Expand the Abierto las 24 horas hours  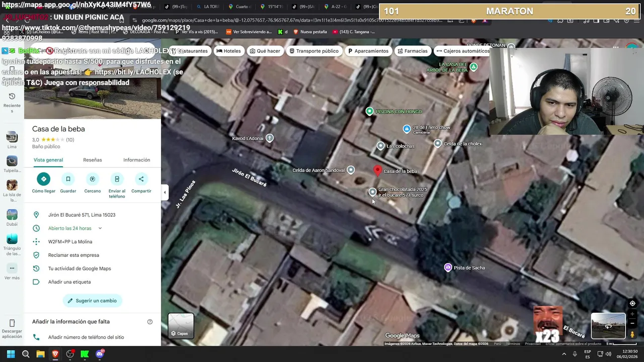[100, 228]
